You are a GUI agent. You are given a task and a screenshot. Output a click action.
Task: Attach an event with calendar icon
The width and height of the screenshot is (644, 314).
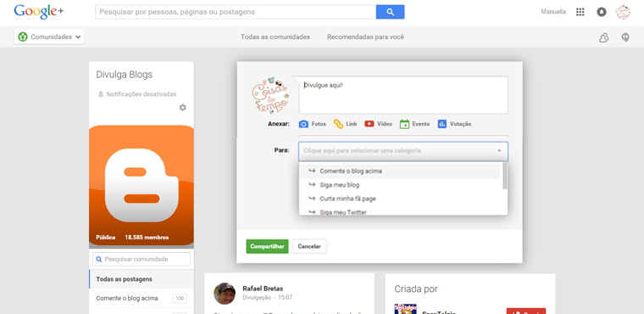point(404,124)
